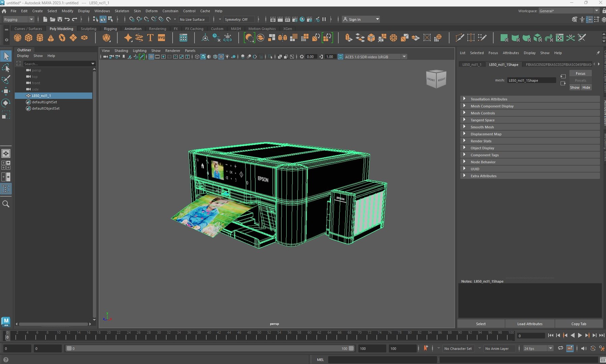Activate the Select tool in toolbox
The width and height of the screenshot is (606, 364).
click(x=6, y=56)
